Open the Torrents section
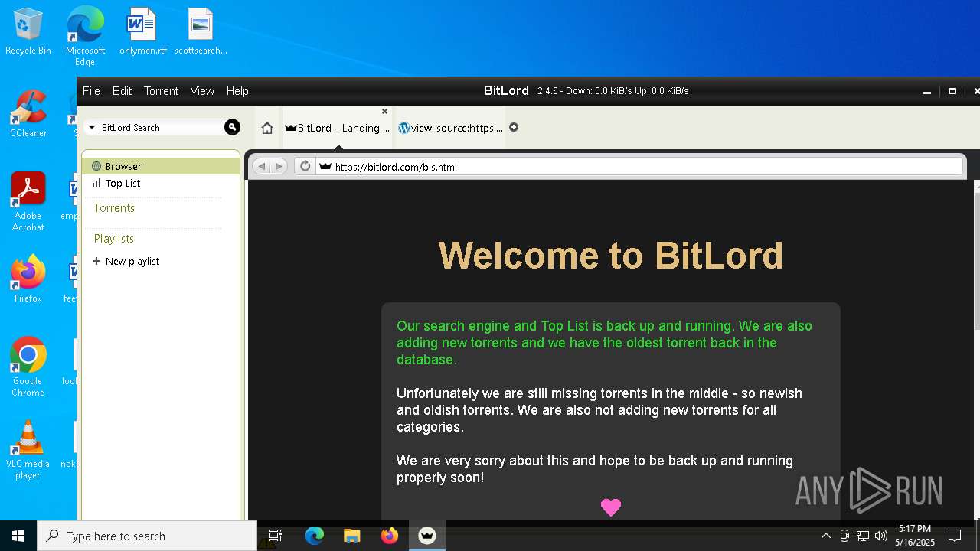Image resolution: width=980 pixels, height=551 pixels. 114,208
